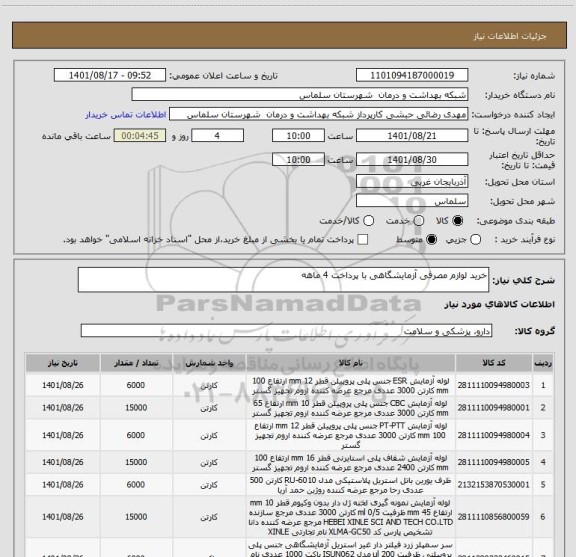This screenshot has height=557, width=576.
Task: Select the کالا radio button
Action: point(458,220)
